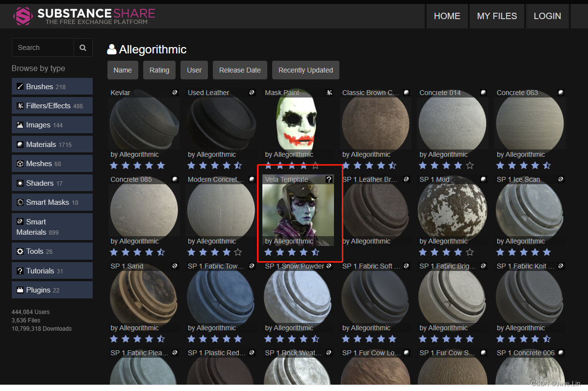Click the type icon on Kevlar card
Viewport: 588px width, 391px height.
[175, 93]
